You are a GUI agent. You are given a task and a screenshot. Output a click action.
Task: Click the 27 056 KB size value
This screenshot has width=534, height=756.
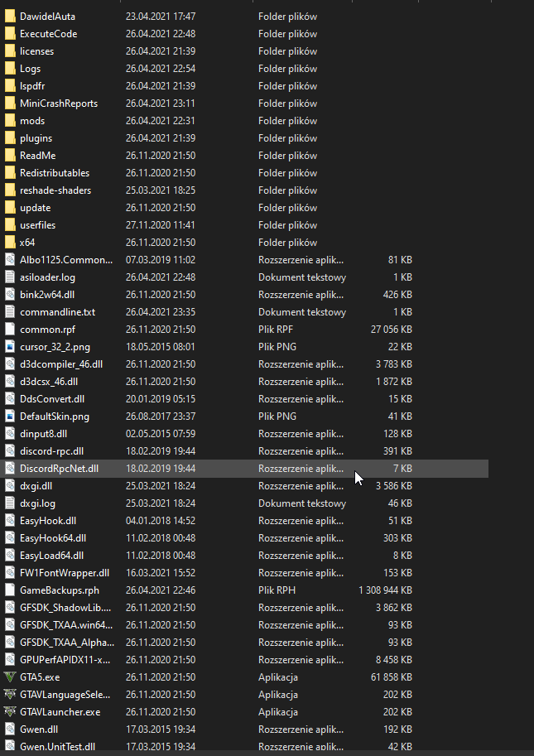pos(392,330)
